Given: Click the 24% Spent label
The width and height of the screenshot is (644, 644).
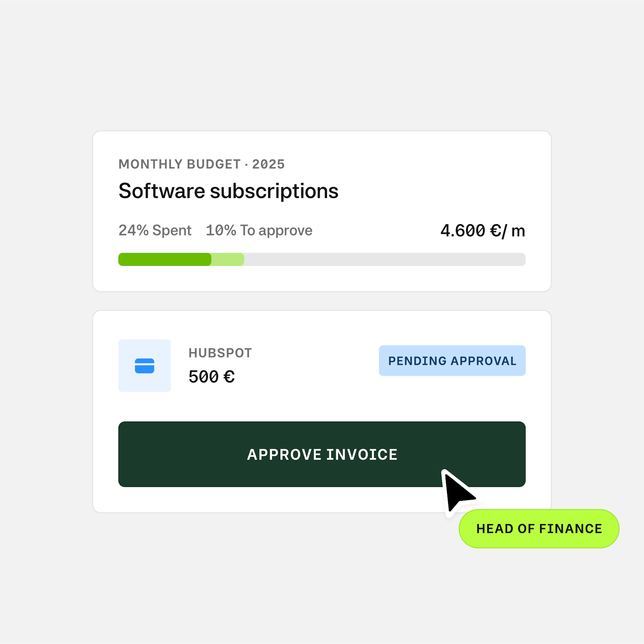Looking at the screenshot, I should 155,230.
